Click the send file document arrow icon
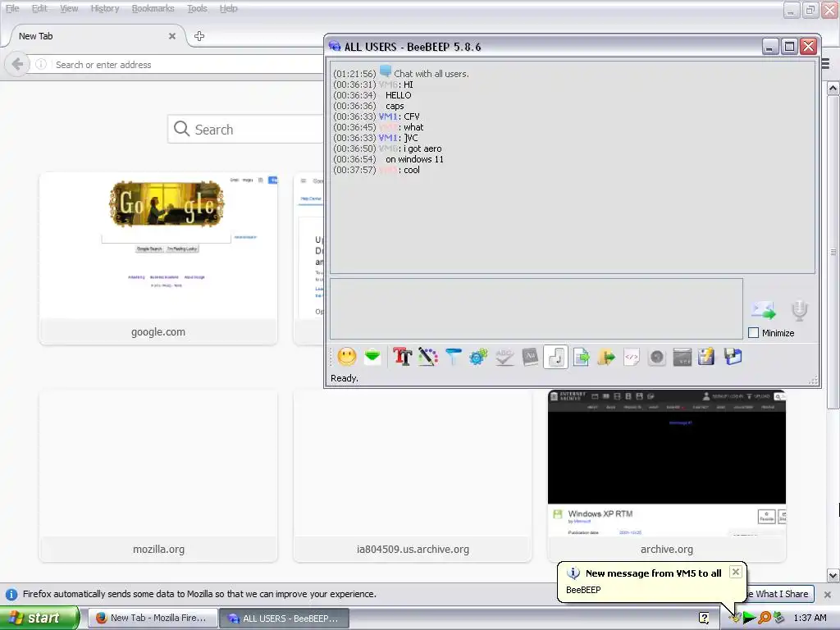Image resolution: width=840 pixels, height=630 pixels. pos(582,357)
